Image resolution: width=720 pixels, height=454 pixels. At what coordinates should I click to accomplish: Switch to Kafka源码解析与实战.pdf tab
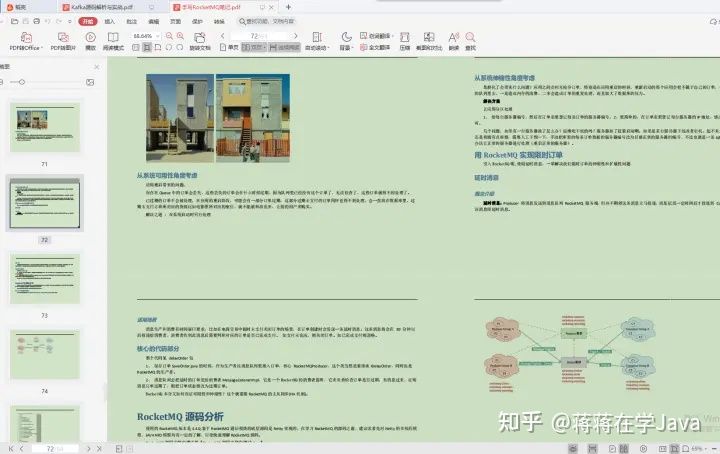click(x=102, y=7)
